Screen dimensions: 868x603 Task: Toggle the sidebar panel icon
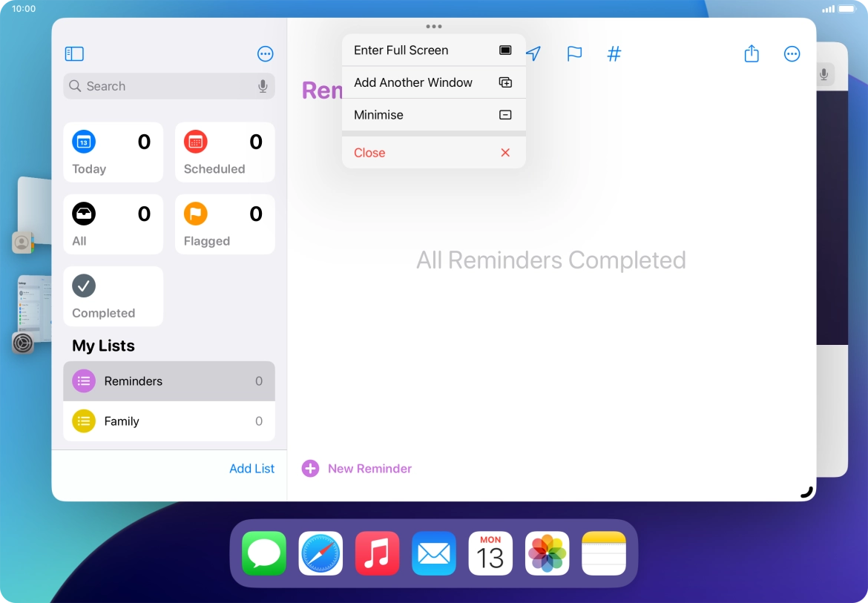click(x=74, y=54)
